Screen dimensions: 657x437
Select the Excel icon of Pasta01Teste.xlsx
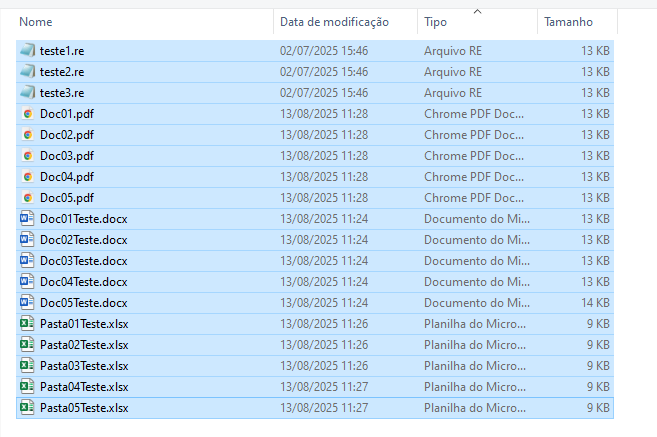pos(27,323)
